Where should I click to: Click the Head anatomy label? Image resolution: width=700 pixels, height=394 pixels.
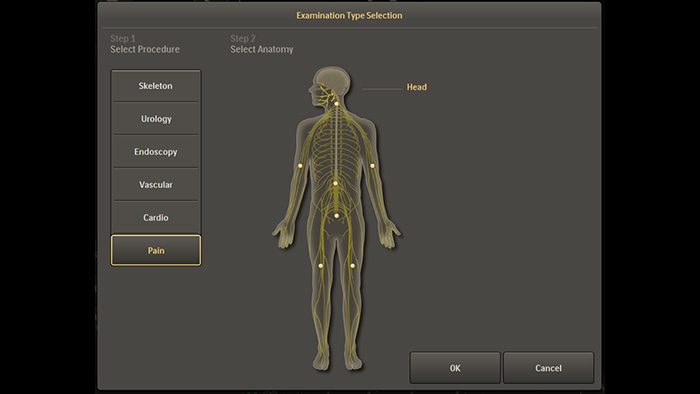tap(417, 87)
